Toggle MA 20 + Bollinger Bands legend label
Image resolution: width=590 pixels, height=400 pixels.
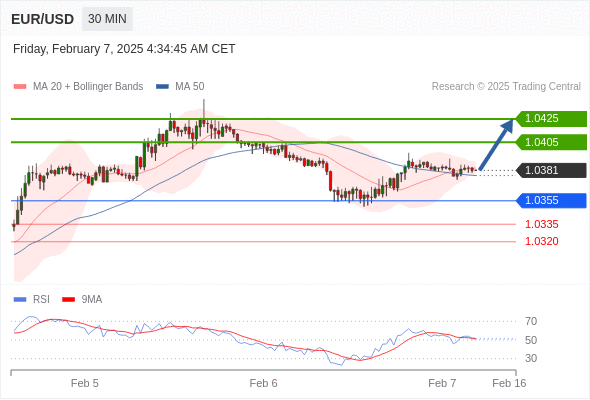[x=88, y=87]
